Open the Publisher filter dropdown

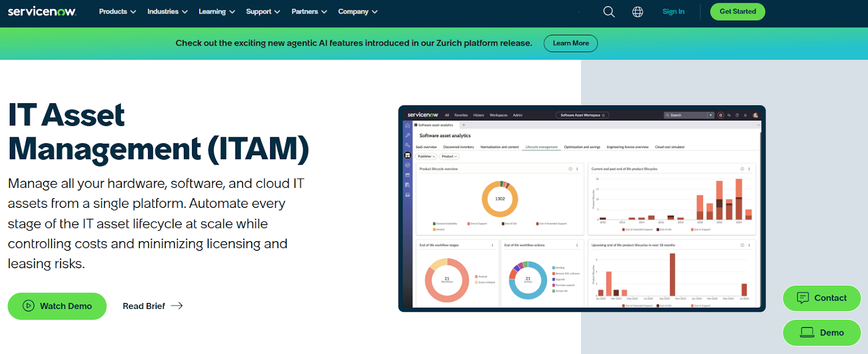click(426, 156)
